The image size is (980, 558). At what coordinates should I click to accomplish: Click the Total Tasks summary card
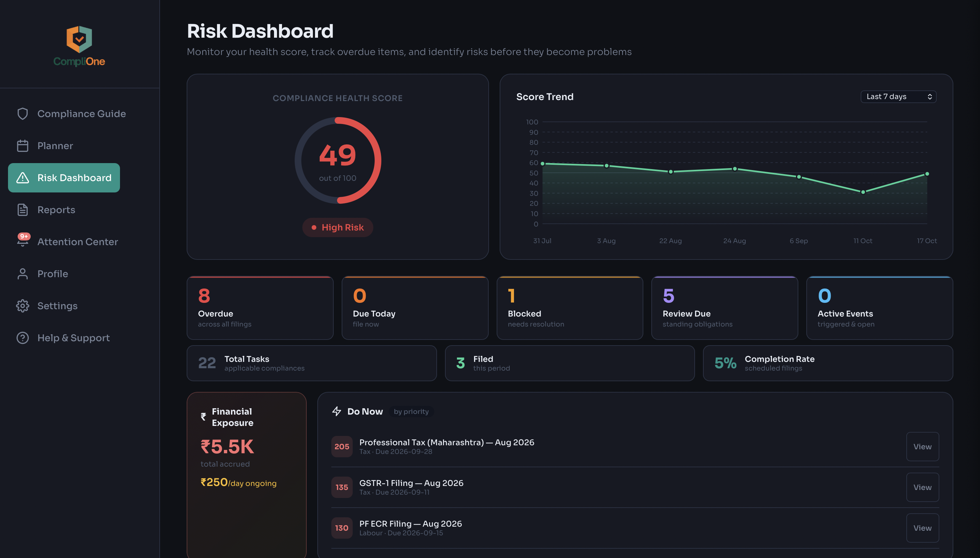tap(311, 363)
